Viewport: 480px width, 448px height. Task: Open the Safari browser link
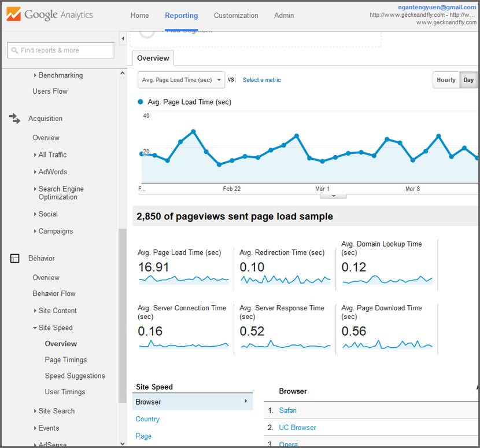(287, 410)
